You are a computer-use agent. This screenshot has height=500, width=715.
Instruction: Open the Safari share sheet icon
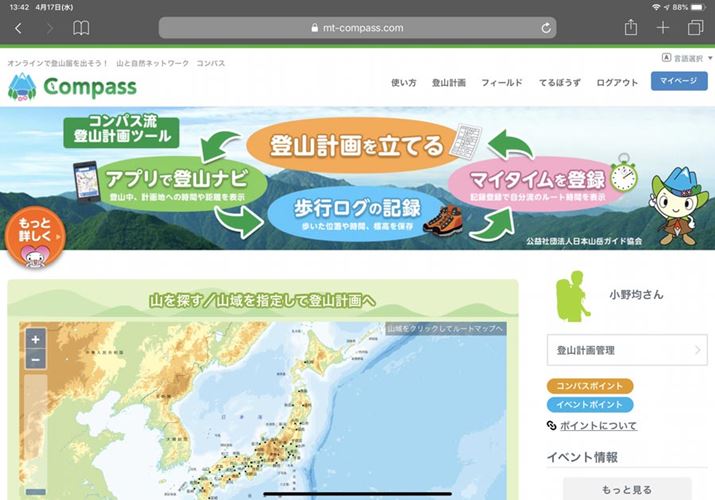pos(631,27)
